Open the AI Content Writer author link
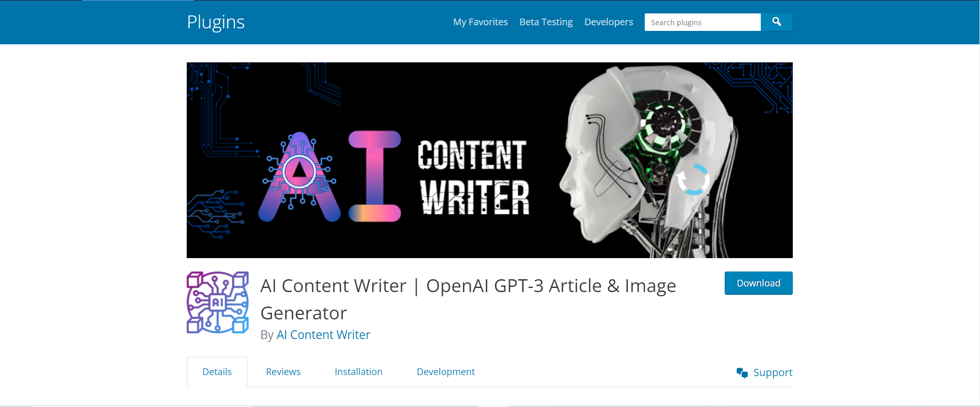The width and height of the screenshot is (980, 407). (x=323, y=335)
